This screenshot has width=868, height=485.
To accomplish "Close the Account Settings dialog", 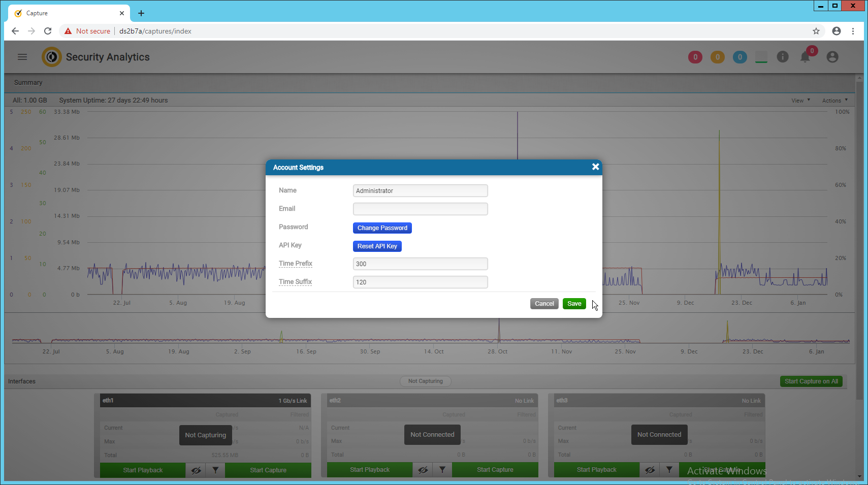I will (595, 167).
